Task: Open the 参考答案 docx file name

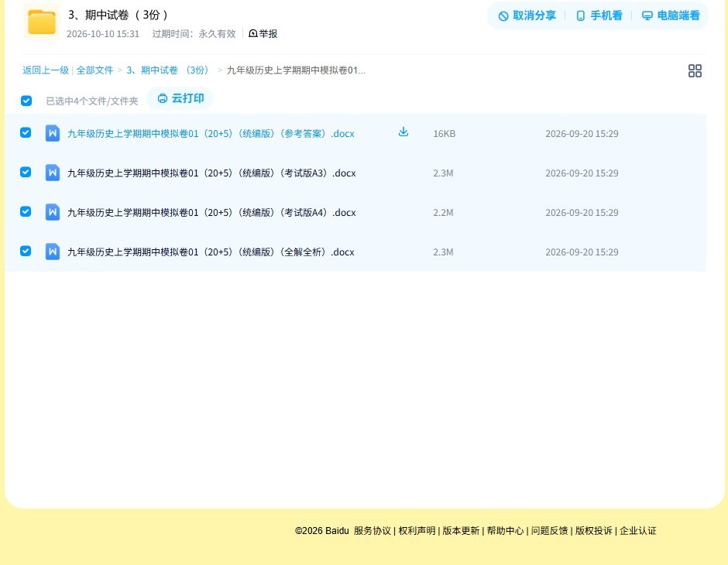Action: (211, 134)
